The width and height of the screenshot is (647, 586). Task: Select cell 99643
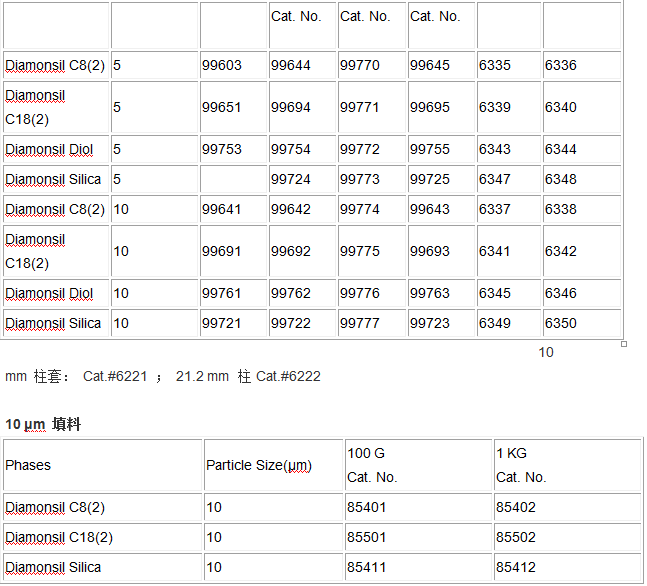442,209
